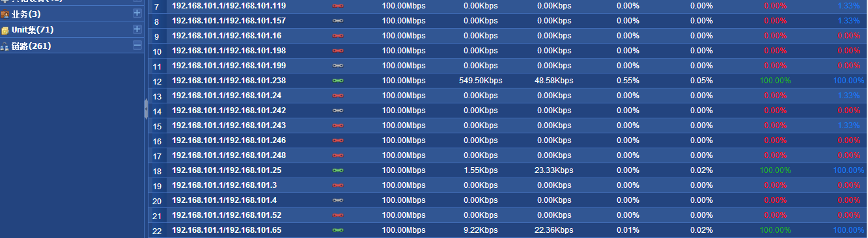Select row number 16 in the table
868x238 pixels.
[157, 141]
